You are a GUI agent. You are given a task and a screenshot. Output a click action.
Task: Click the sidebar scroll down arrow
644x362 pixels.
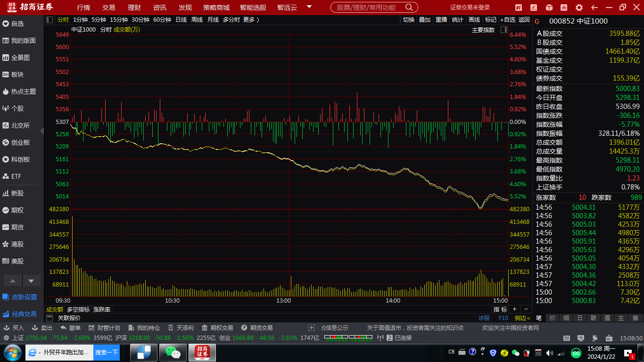(x=31, y=281)
